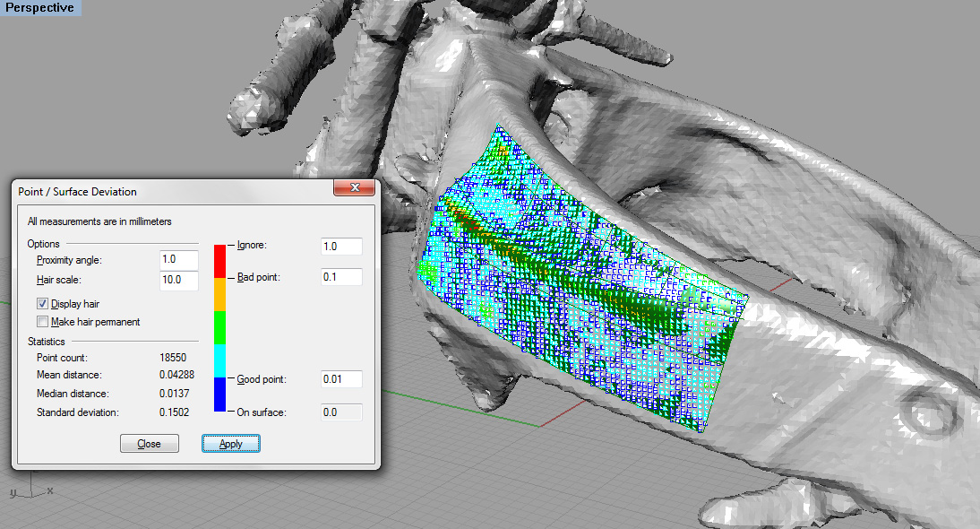Enable the Make hair permanent checkbox
Screen dimensions: 980x529
pyautogui.click(x=42, y=322)
